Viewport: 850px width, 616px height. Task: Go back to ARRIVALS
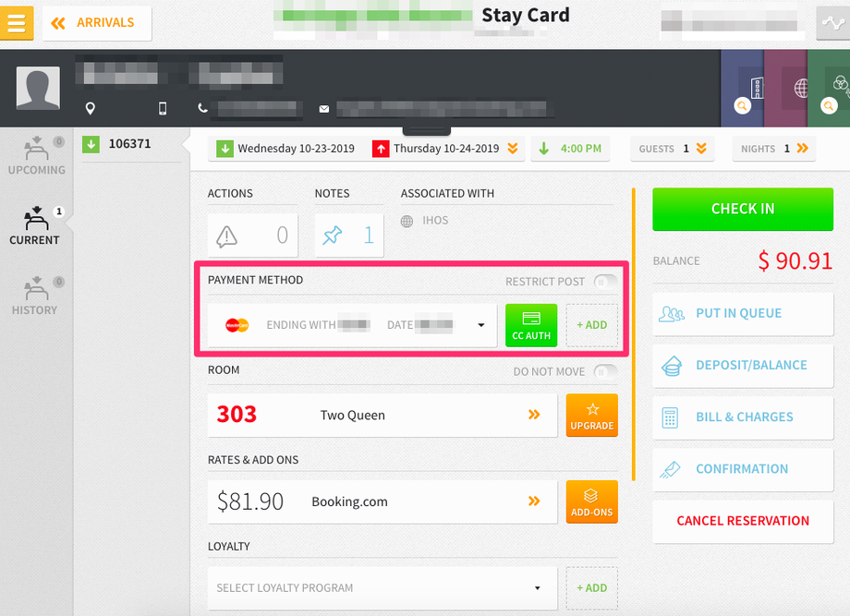click(97, 23)
